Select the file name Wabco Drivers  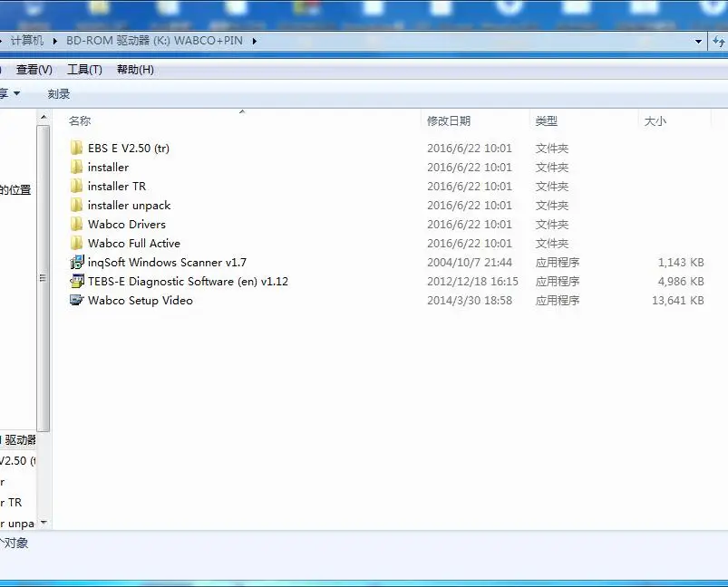coord(127,224)
